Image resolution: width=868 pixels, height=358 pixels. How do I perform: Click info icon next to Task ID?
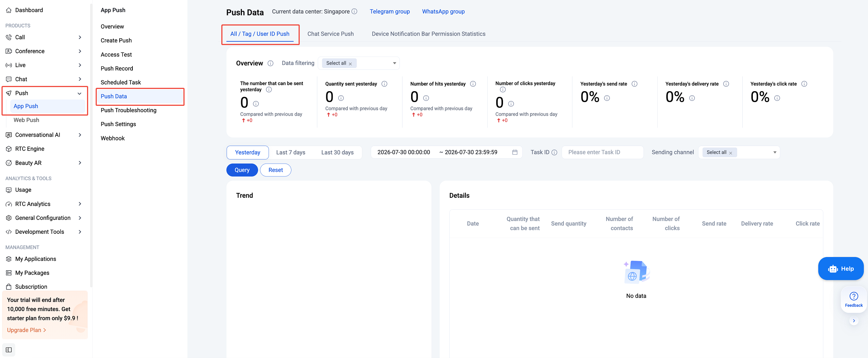[554, 152]
